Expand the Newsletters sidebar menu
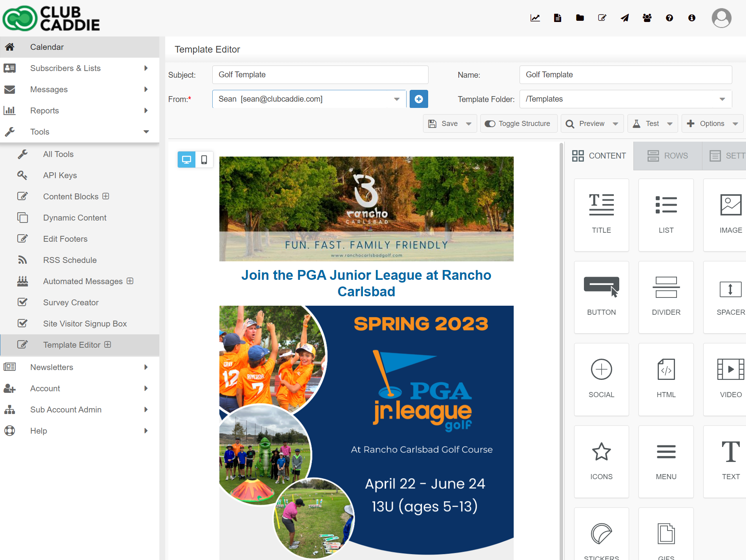The height and width of the screenshot is (560, 746). pos(80,367)
